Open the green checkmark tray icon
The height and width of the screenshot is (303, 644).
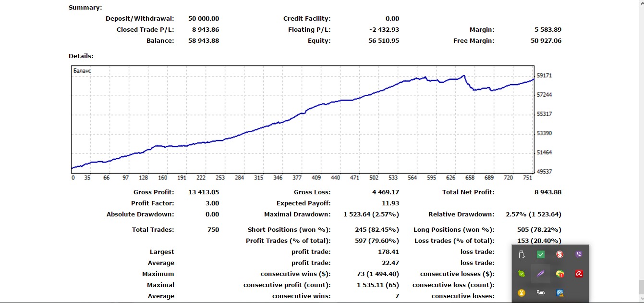[541, 254]
